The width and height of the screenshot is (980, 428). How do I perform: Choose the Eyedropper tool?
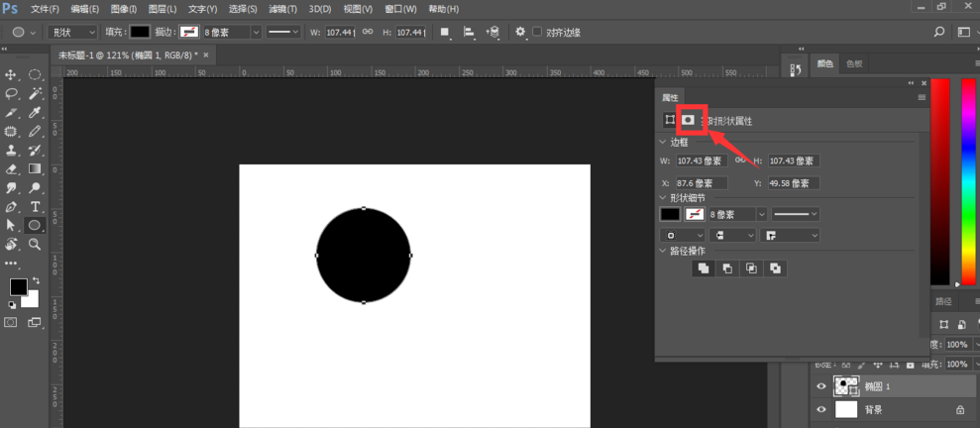tap(35, 113)
